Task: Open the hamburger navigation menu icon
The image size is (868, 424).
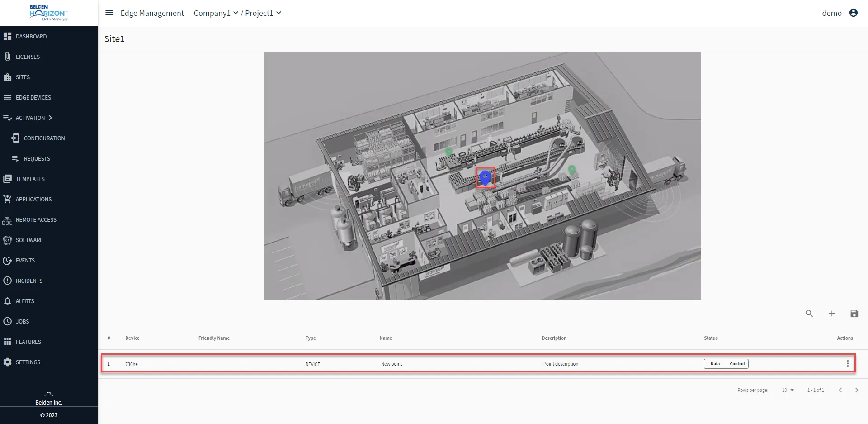Action: (x=109, y=13)
